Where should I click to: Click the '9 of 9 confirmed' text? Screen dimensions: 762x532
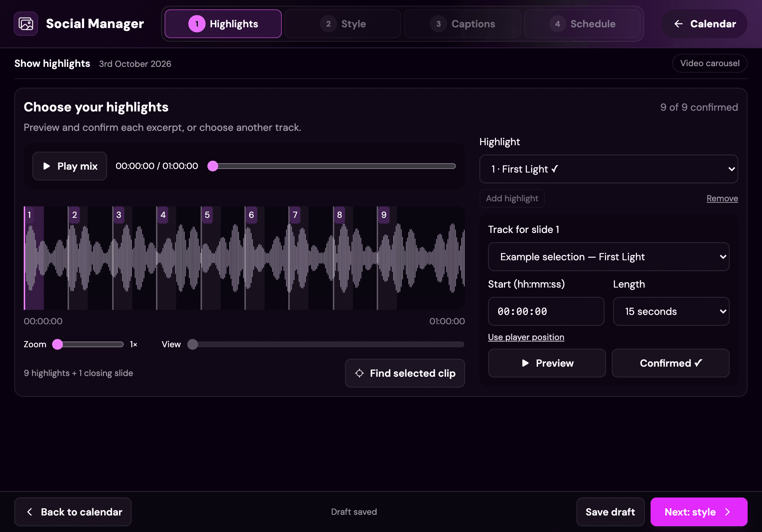pyautogui.click(x=699, y=107)
